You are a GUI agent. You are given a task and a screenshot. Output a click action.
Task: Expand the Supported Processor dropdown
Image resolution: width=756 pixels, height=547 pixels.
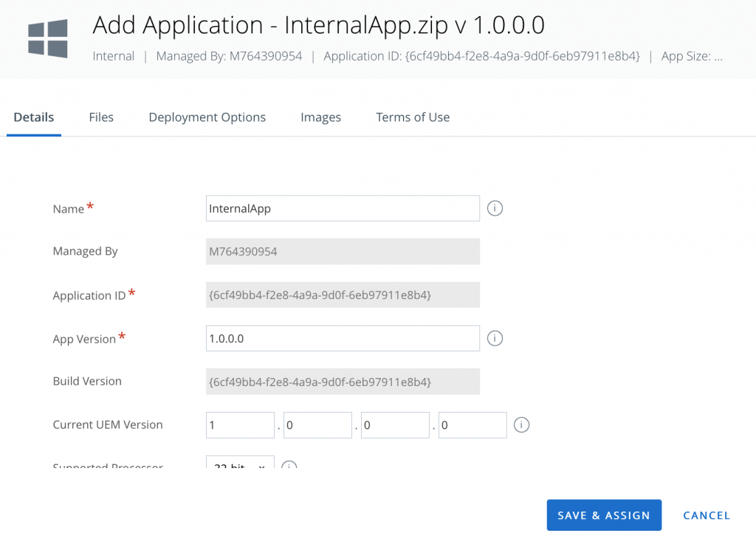(x=240, y=467)
